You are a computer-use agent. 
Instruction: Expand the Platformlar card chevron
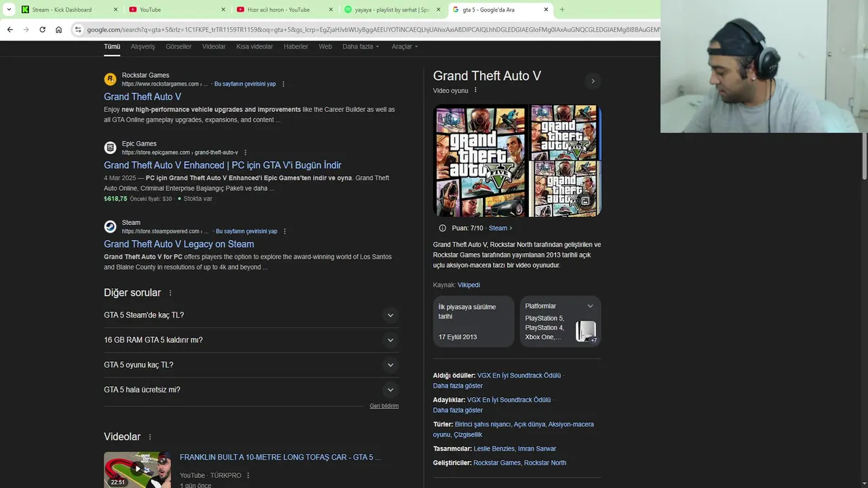tap(590, 306)
